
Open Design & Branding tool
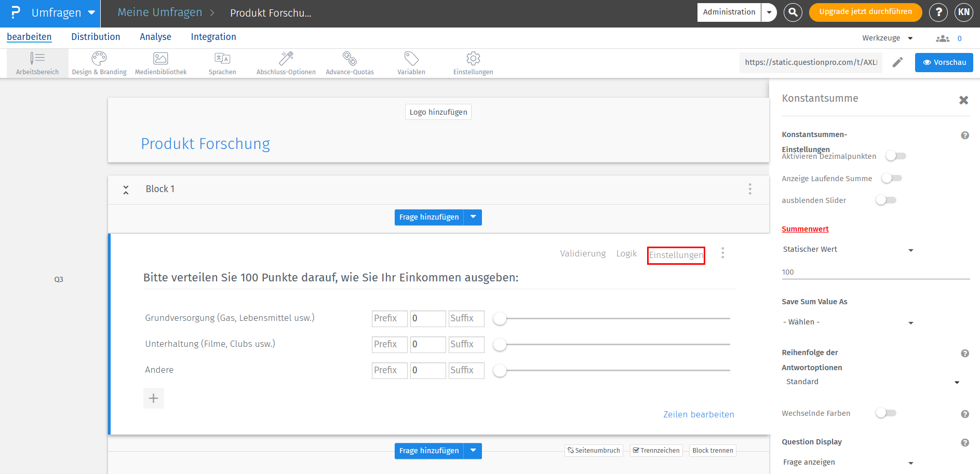pos(99,63)
